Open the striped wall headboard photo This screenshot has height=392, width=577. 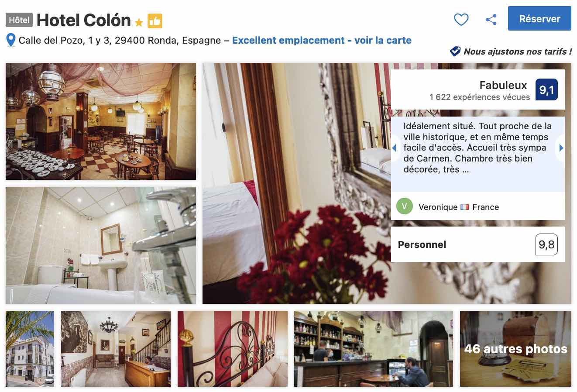pos(233,349)
